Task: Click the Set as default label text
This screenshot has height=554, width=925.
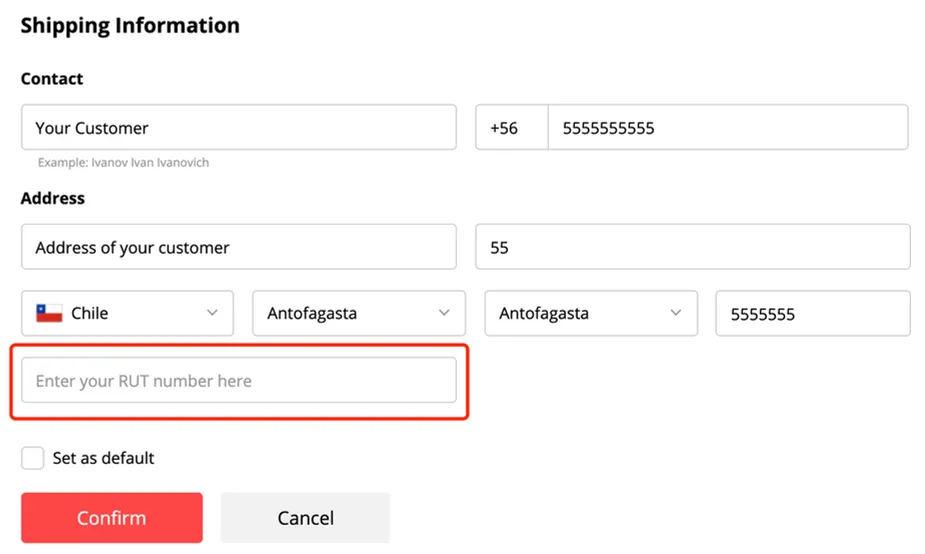Action: click(103, 458)
